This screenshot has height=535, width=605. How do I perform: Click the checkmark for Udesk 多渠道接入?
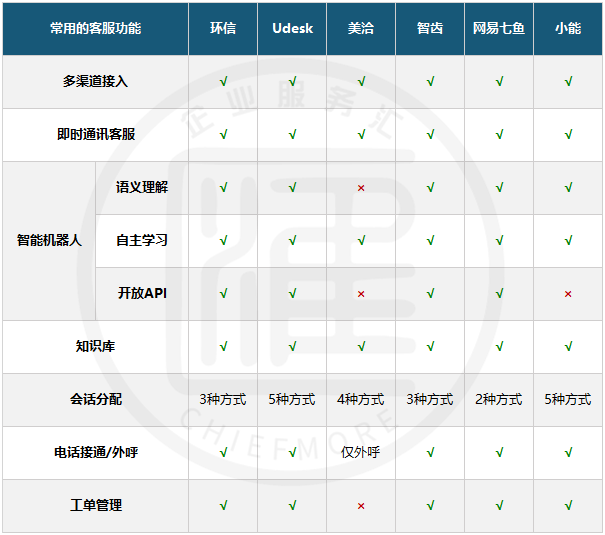pos(292,81)
